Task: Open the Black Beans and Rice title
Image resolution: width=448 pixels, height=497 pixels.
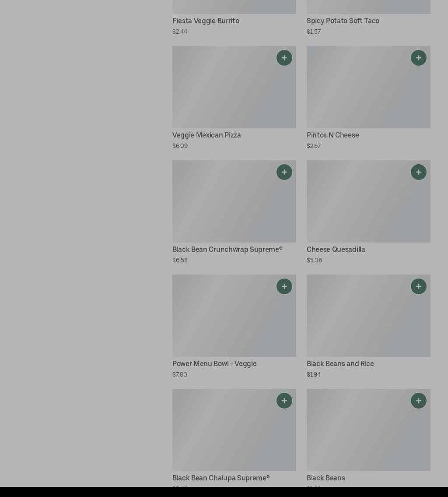Action: [340, 364]
